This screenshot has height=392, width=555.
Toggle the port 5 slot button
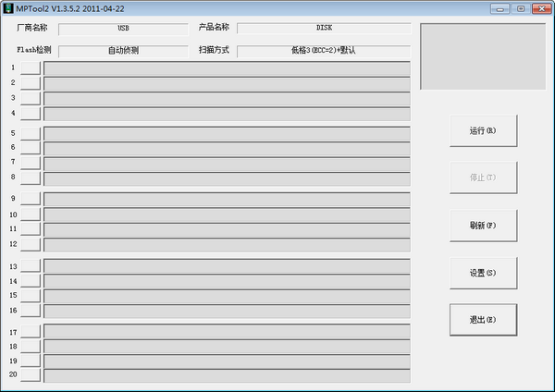click(x=31, y=133)
